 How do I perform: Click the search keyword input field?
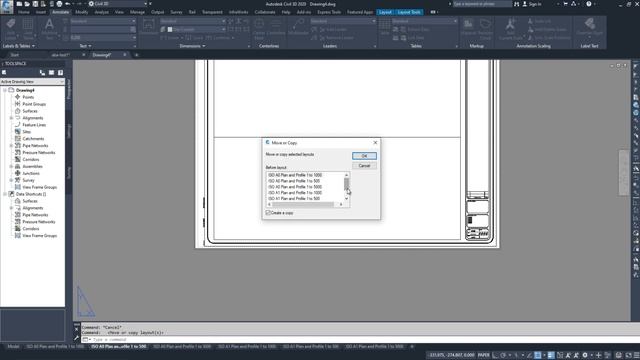click(x=482, y=4)
